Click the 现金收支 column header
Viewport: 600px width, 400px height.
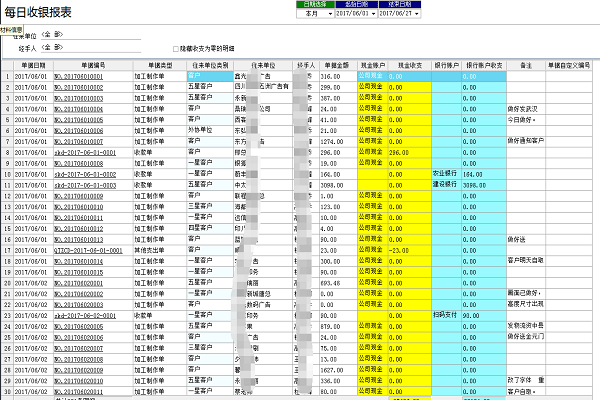407,65
